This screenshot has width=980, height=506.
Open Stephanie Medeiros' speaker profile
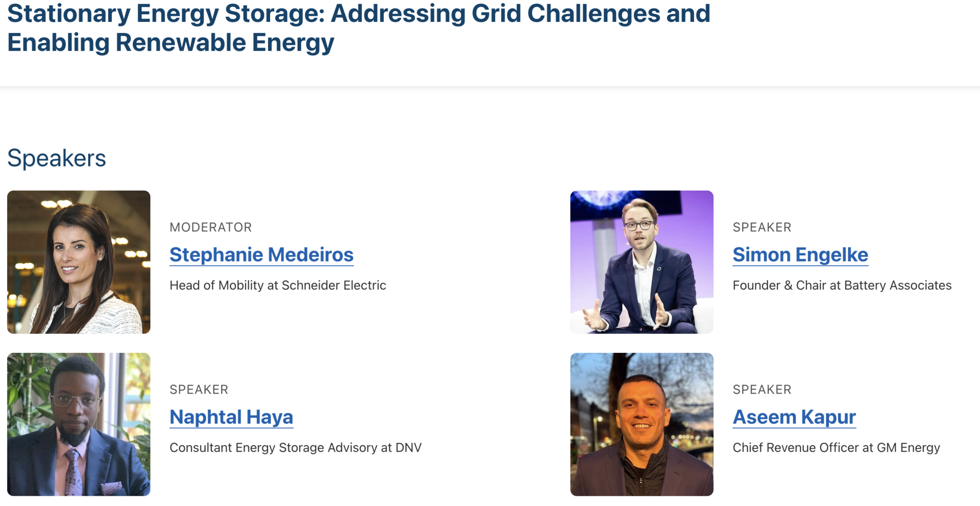[x=261, y=255]
